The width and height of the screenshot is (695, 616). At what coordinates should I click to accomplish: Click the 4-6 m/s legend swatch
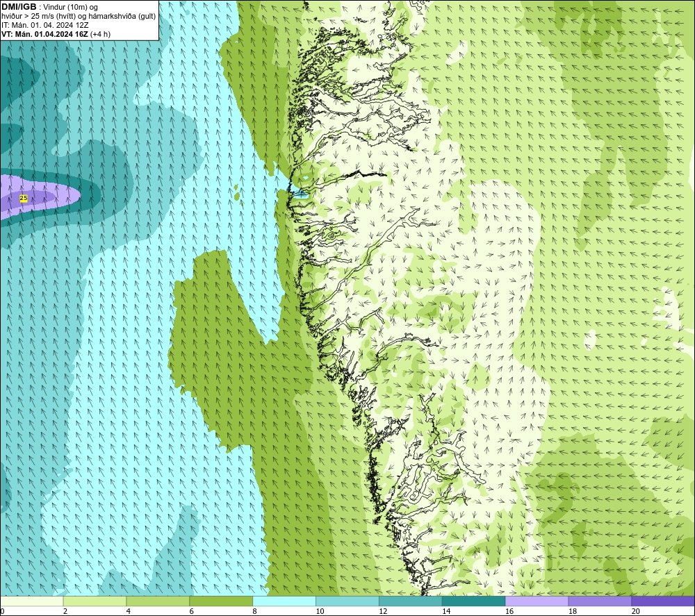[x=158, y=601]
